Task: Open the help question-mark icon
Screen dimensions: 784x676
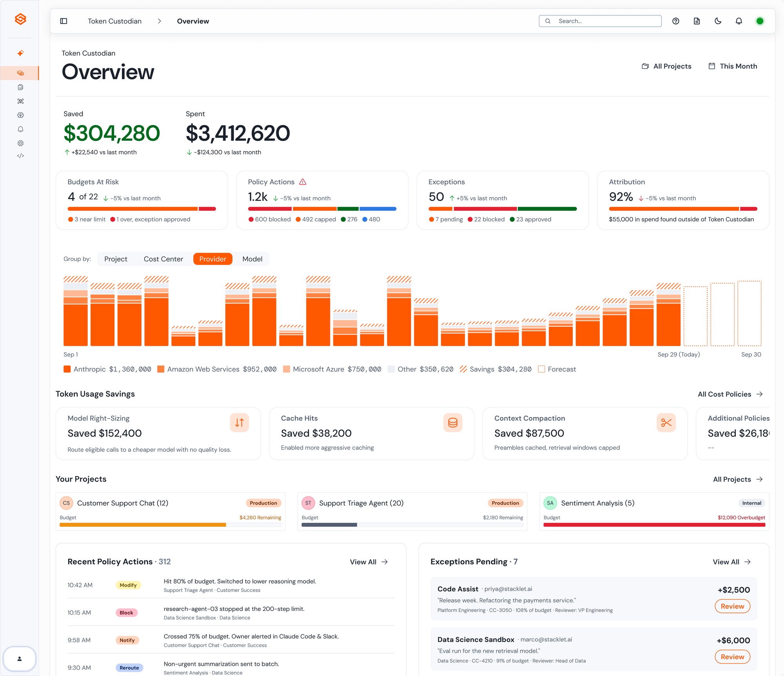Action: click(x=676, y=21)
